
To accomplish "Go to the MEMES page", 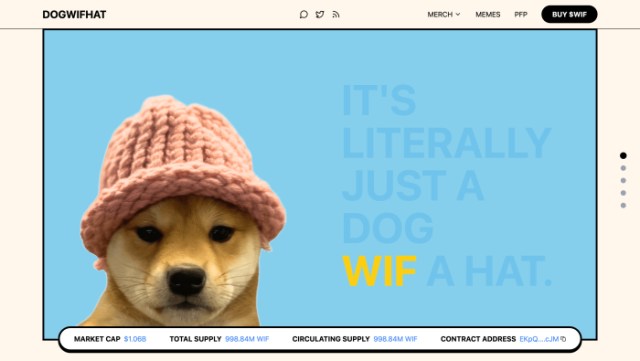I will click(x=488, y=15).
